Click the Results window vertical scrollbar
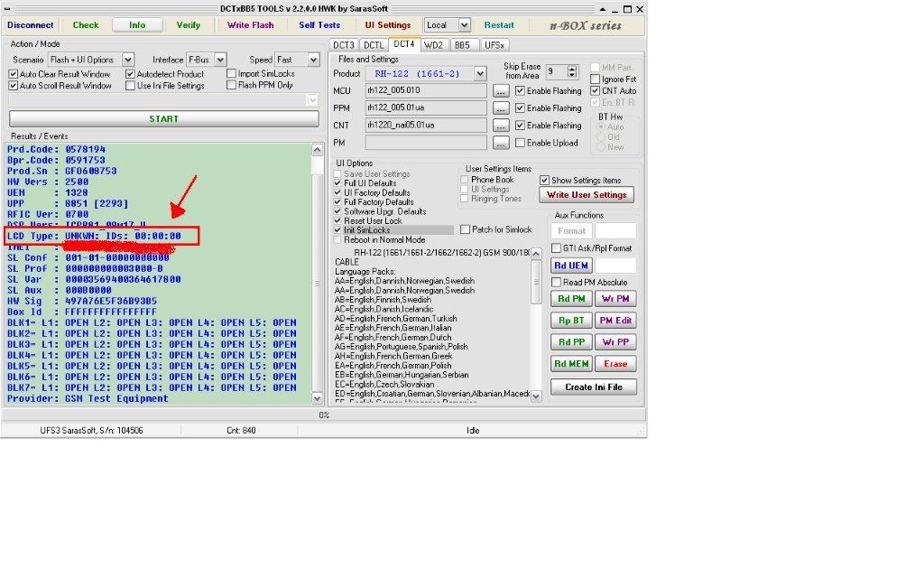This screenshot has height=578, width=924. click(x=316, y=271)
